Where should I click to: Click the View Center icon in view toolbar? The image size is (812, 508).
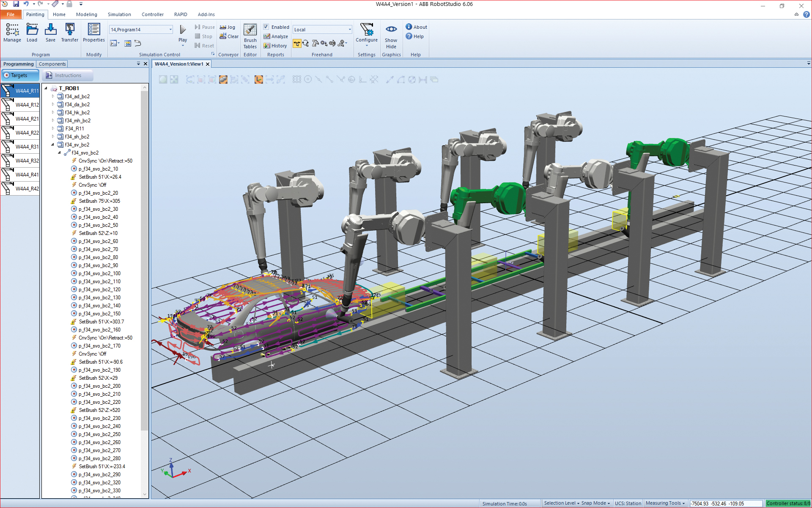(174, 80)
